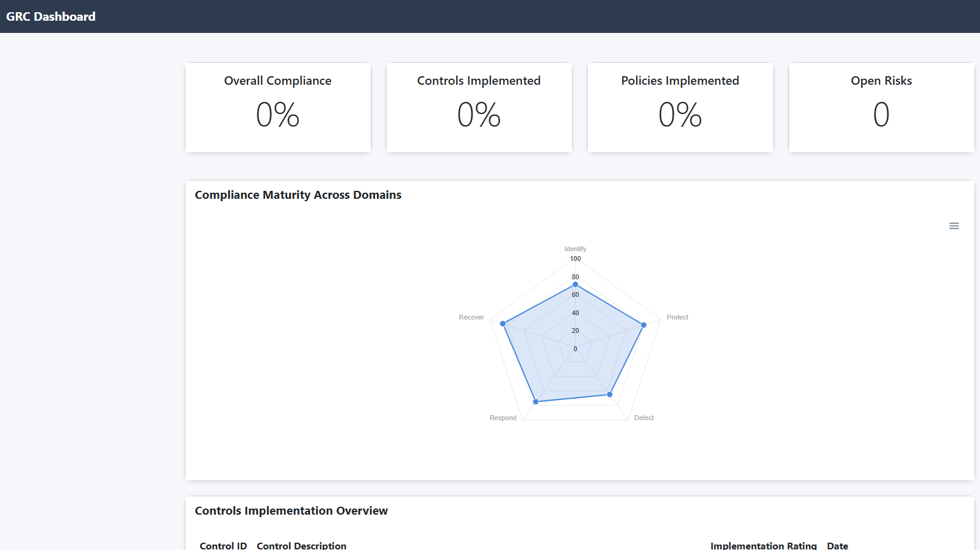Click the Recover axis label

471,317
